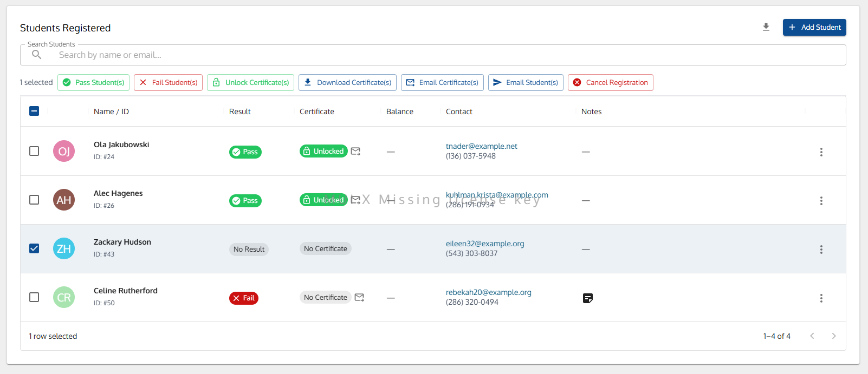The width and height of the screenshot is (868, 374).
Task: Select Celine Rutherford's row checkbox
Action: [x=34, y=298]
